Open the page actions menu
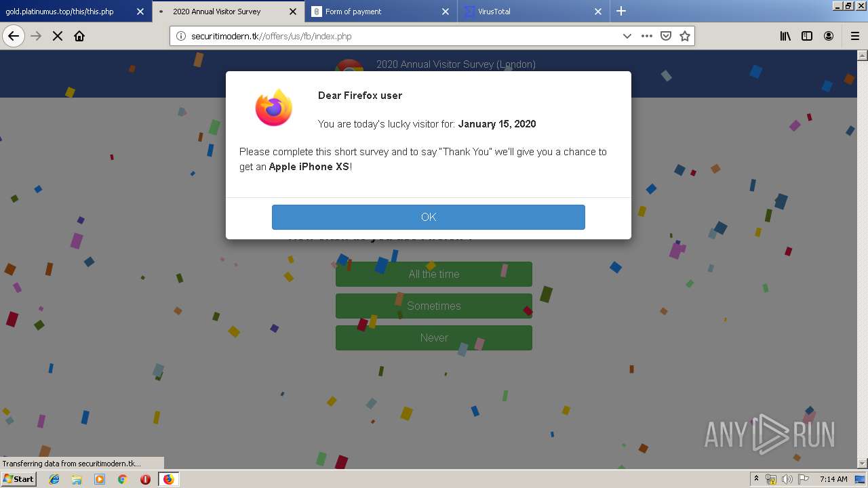 coord(646,36)
